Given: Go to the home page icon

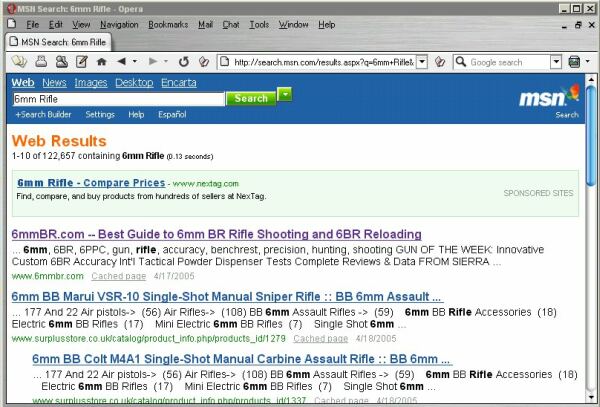Looking at the screenshot, I should [x=101, y=61].
